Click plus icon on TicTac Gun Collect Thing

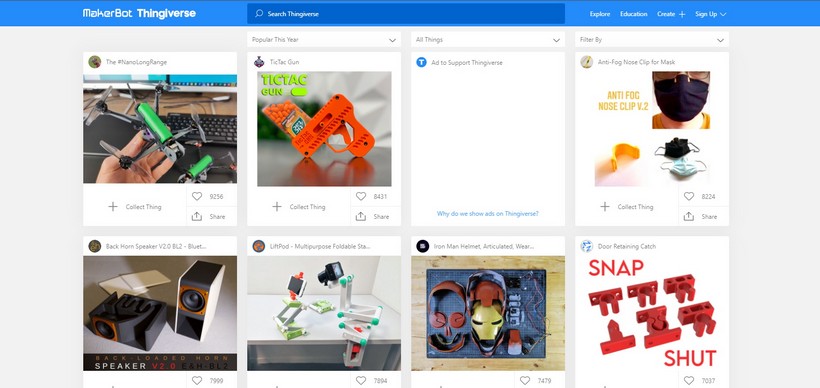point(277,207)
